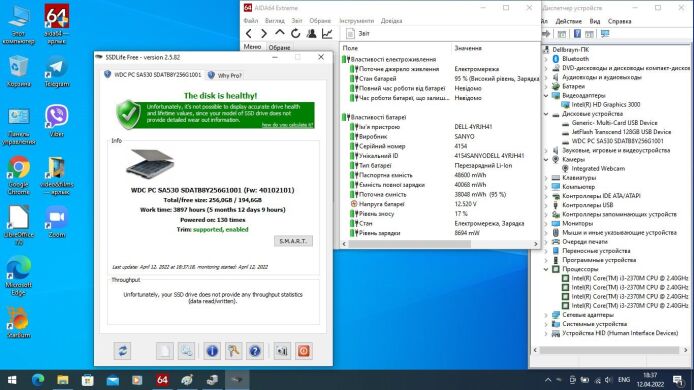This screenshot has height=390, width=694.
Task: Click the AIDA64 refresh icon
Action: (296, 33)
